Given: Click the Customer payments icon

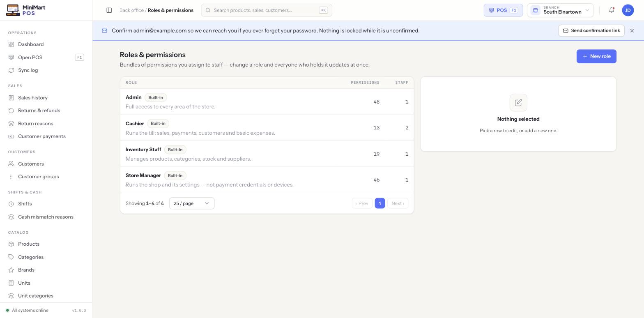Looking at the screenshot, I should point(11,136).
